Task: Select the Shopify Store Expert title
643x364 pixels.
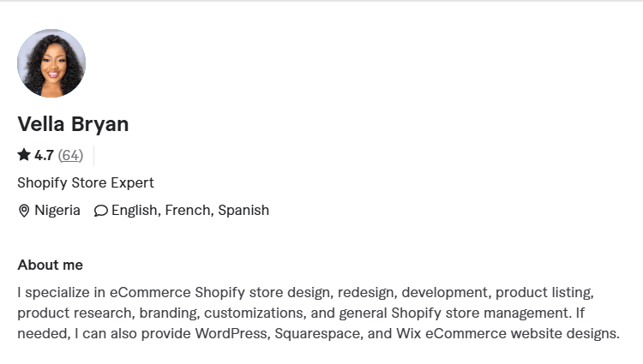Action: coord(86,182)
